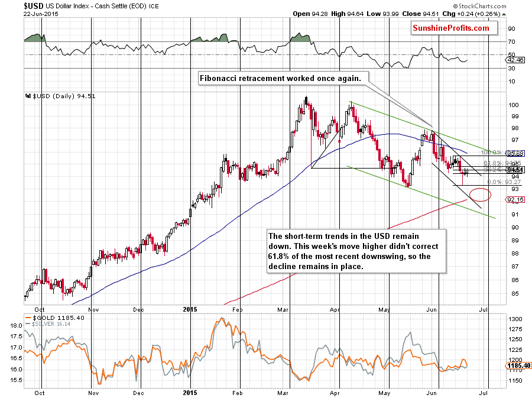This screenshot has width=532, height=398.
Task: Click the High 94.64 value
Action: 347,14
